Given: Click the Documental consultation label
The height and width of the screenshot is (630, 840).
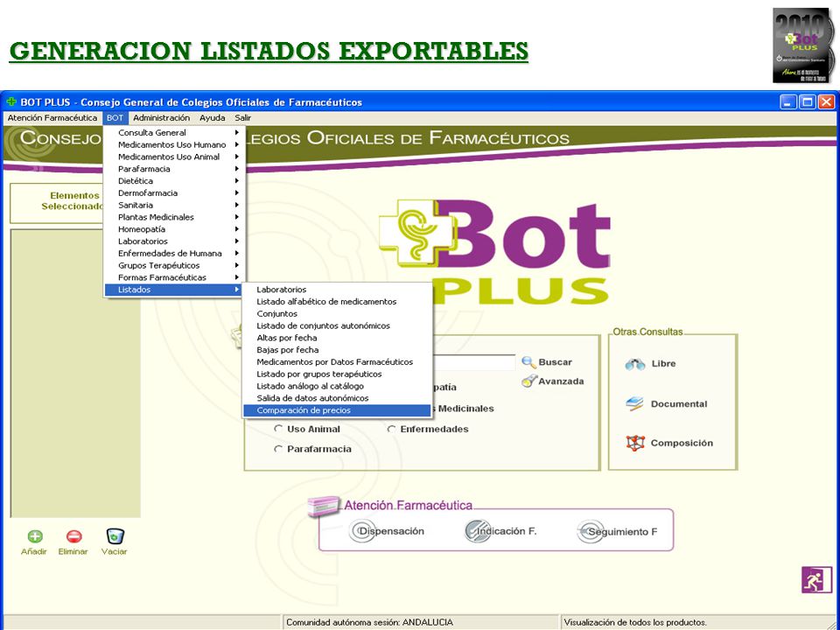Looking at the screenshot, I should point(679,404).
